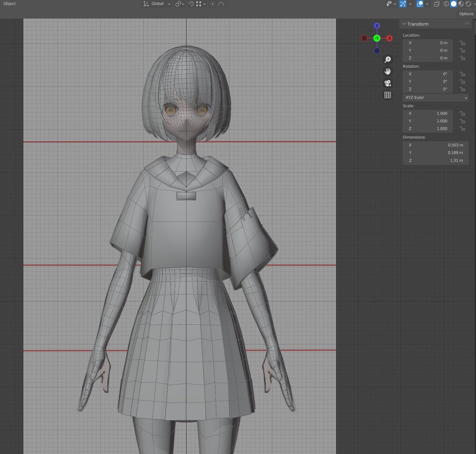Click the red X axis on navigation gizmo
The image size is (476, 454).
[x=390, y=38]
